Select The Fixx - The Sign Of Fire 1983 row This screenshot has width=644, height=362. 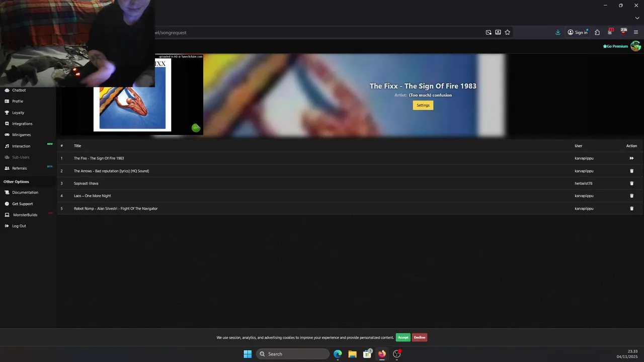[x=350, y=158]
